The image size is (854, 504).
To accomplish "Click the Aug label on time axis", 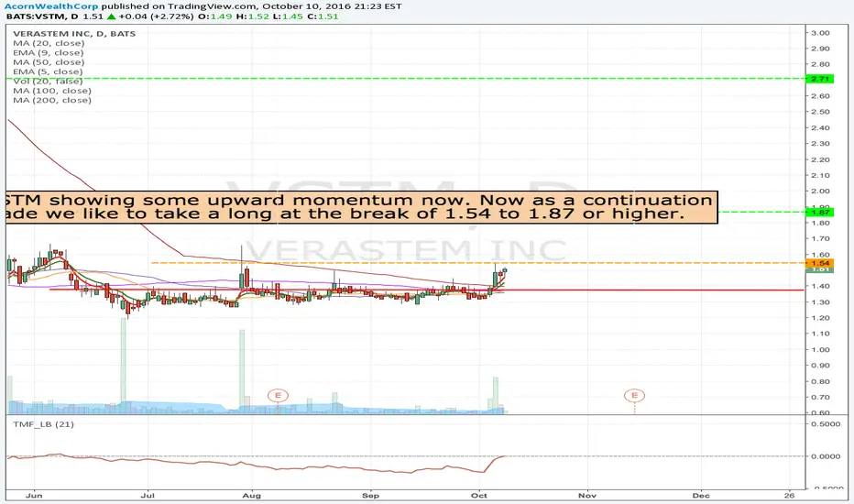I will click(252, 495).
